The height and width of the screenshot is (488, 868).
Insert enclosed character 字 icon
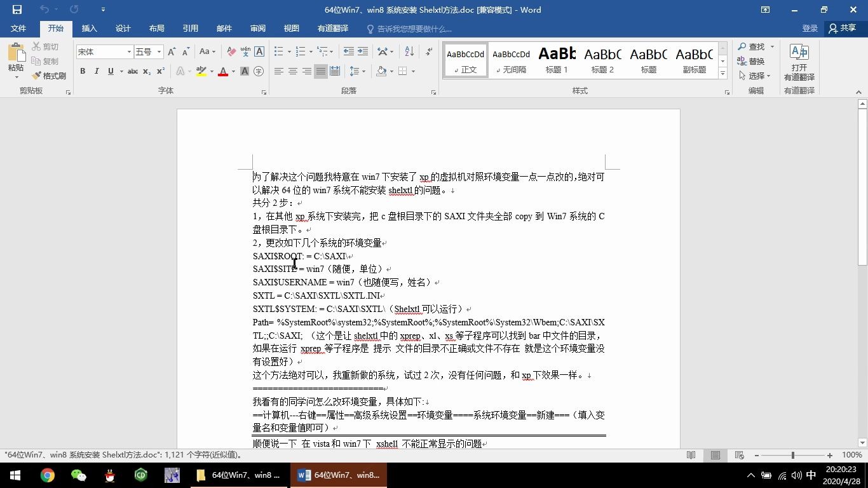tap(259, 71)
